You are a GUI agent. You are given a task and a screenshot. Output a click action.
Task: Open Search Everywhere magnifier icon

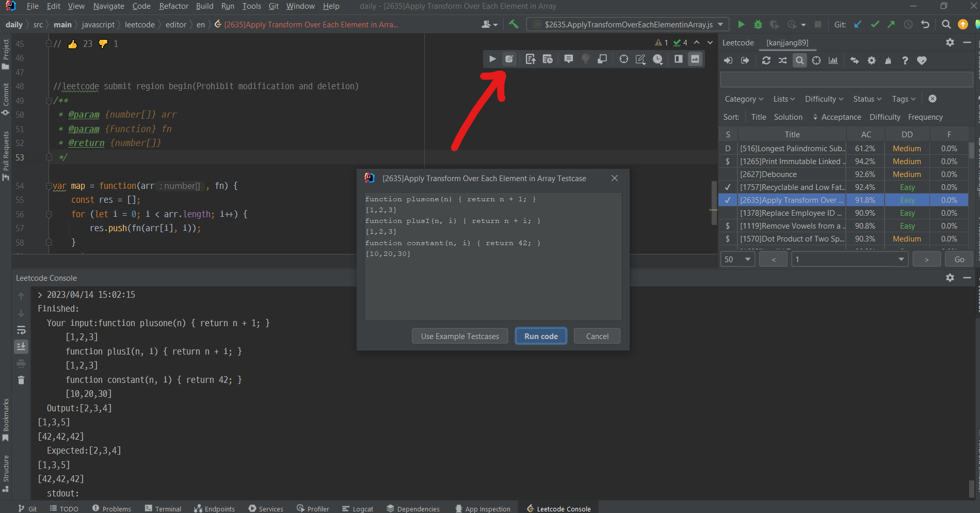[946, 24]
